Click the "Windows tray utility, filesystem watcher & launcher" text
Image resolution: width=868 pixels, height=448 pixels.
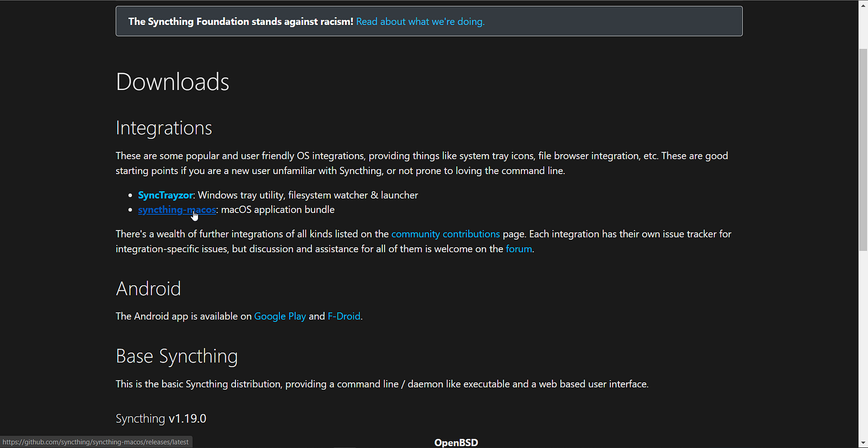point(308,195)
